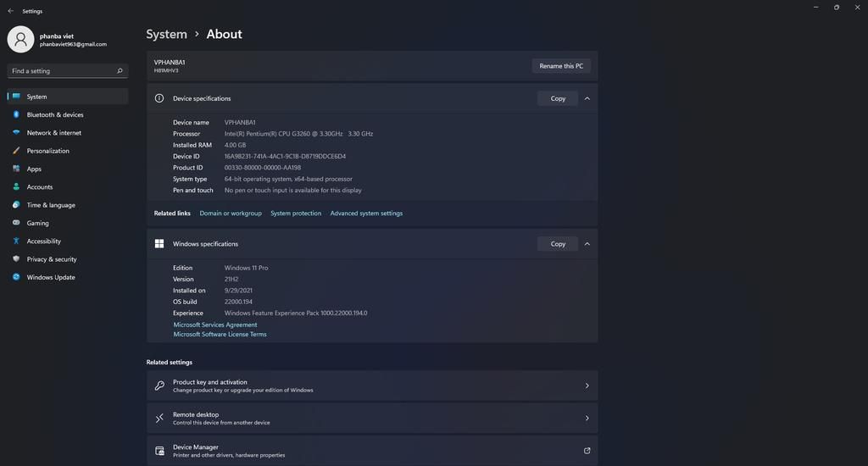868x466 pixels.
Task: Click Rename this PC button
Action: 561,66
